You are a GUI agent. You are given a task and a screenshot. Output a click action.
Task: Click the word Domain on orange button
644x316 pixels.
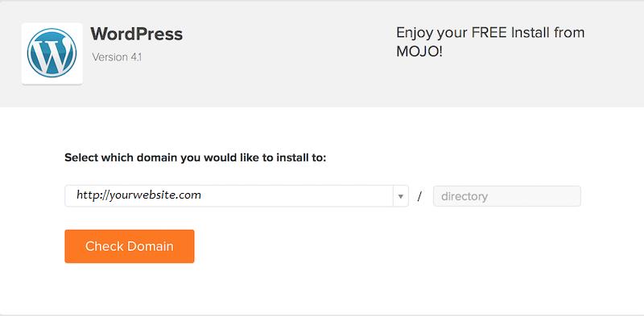pos(151,246)
